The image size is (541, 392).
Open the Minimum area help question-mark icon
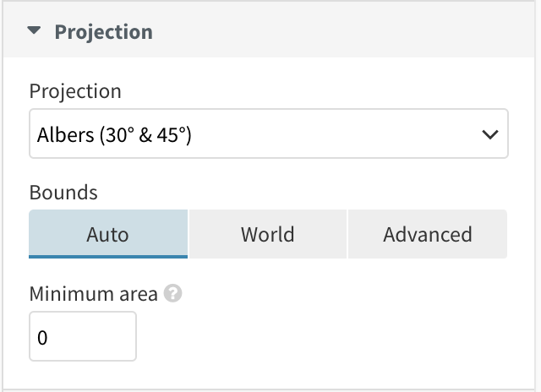(172, 293)
